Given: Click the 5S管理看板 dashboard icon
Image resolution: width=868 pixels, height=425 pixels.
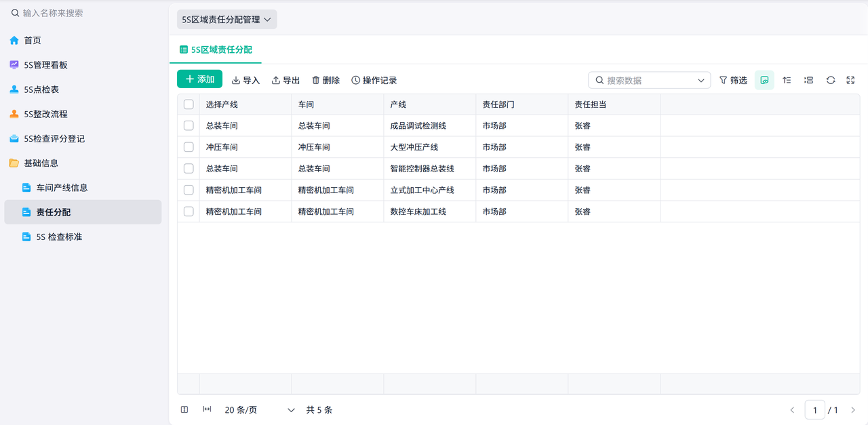Looking at the screenshot, I should 14,65.
